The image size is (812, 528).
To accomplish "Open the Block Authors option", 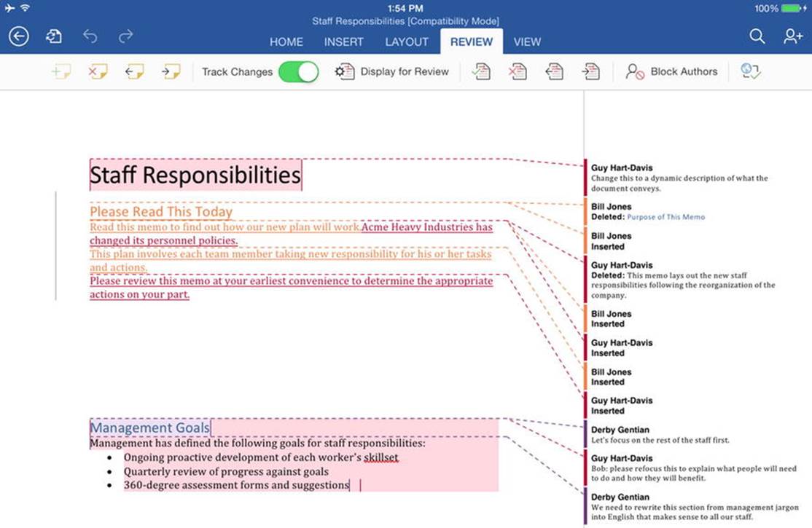I will (x=671, y=72).
